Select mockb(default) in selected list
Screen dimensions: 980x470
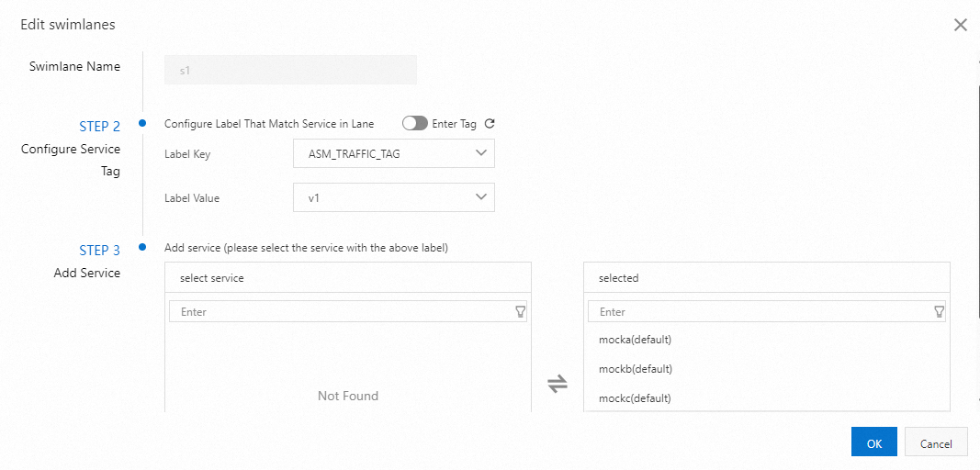pyautogui.click(x=636, y=369)
